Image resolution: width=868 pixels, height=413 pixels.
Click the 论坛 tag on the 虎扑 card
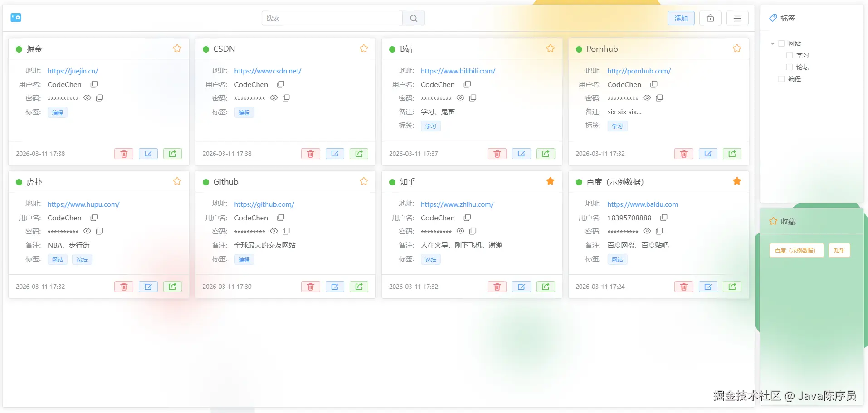pos(82,259)
